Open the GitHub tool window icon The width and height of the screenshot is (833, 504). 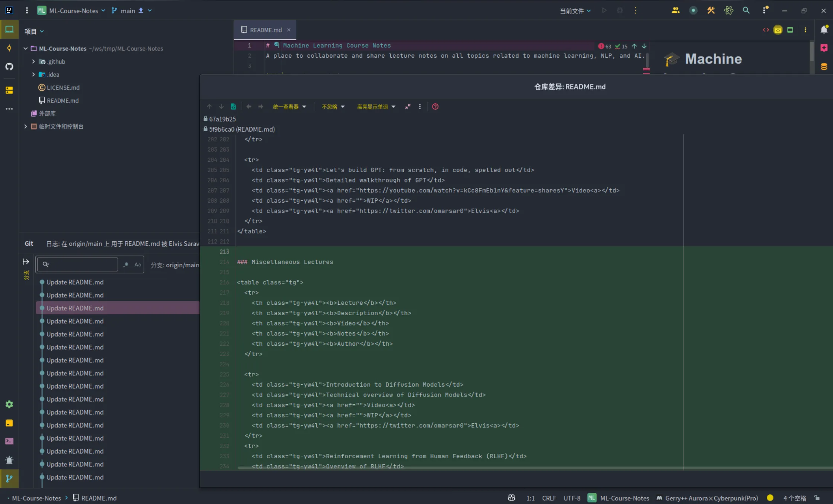[9, 67]
